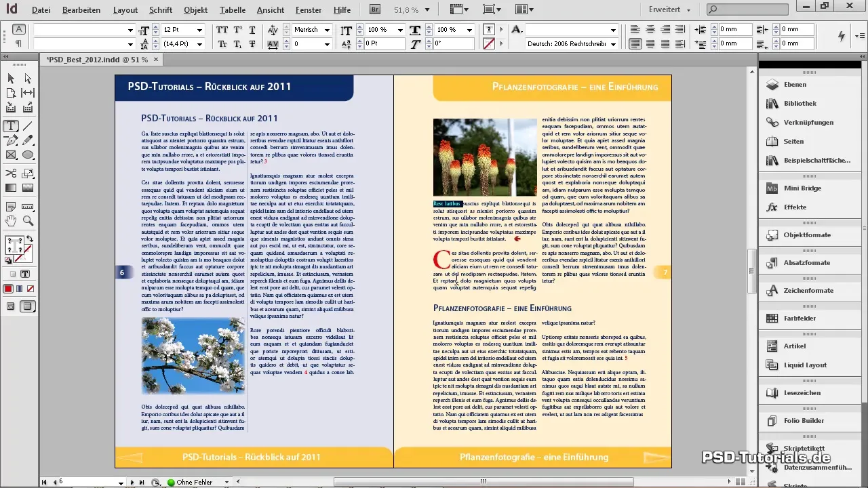This screenshot has height=488, width=868.
Task: Open the Verknüpfungen panel
Action: click(807, 123)
